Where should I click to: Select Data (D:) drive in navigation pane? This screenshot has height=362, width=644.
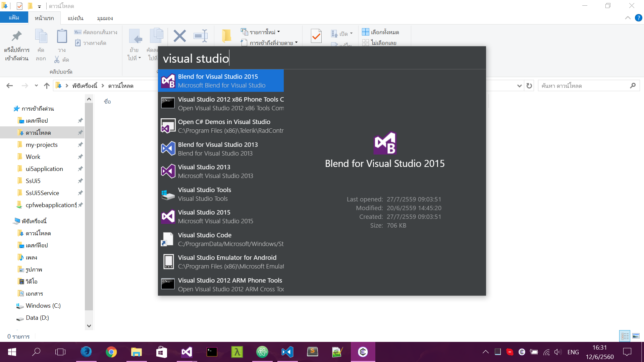click(x=37, y=318)
